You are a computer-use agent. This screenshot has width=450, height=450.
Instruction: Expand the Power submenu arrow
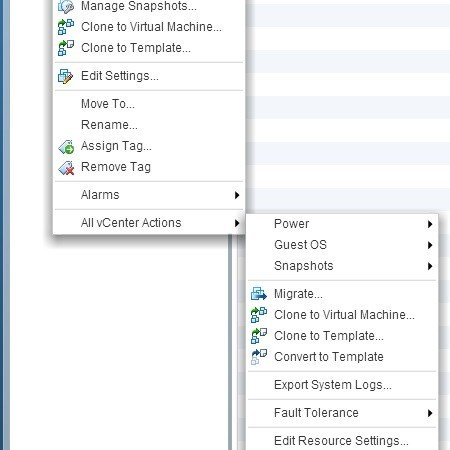point(430,224)
